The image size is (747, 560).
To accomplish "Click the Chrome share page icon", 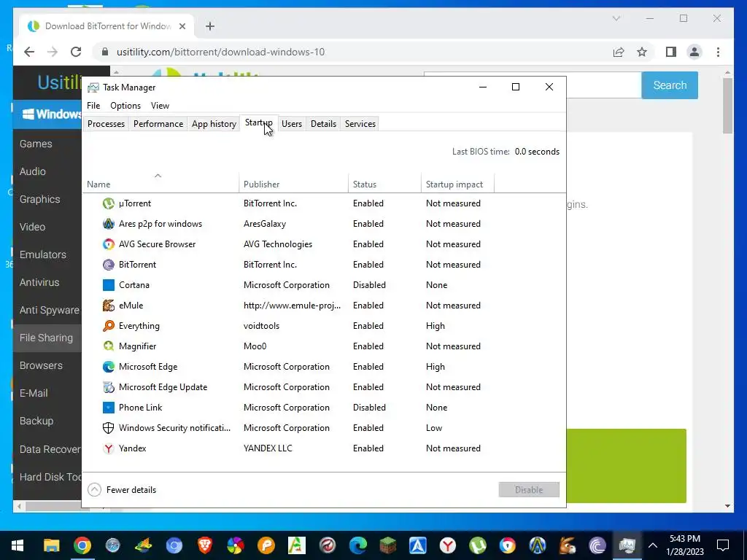I will click(619, 52).
